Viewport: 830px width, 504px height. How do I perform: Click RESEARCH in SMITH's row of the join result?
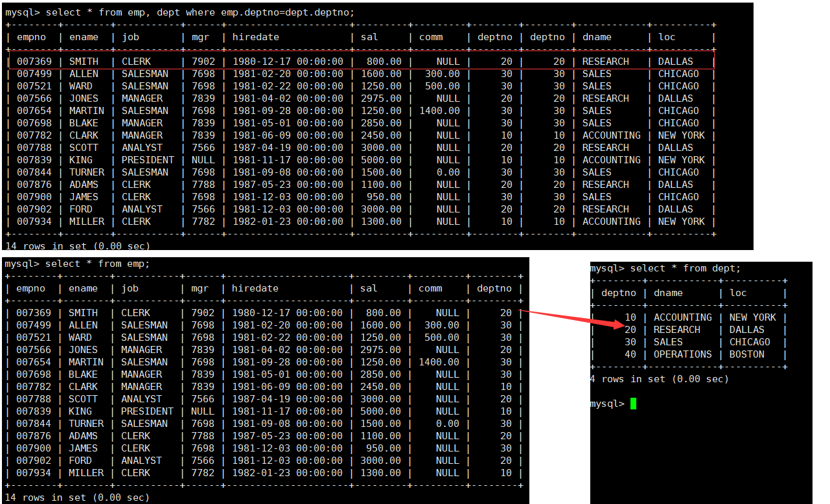[x=605, y=62]
